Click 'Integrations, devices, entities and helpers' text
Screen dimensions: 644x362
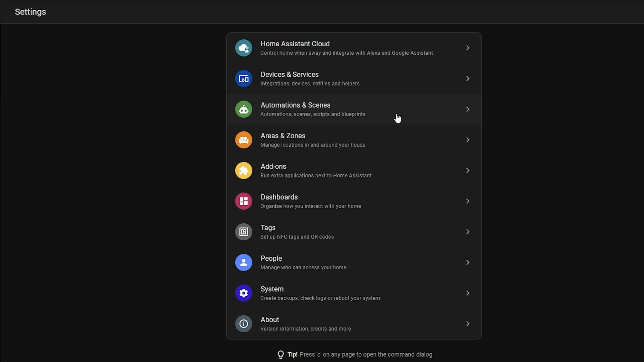click(x=310, y=84)
